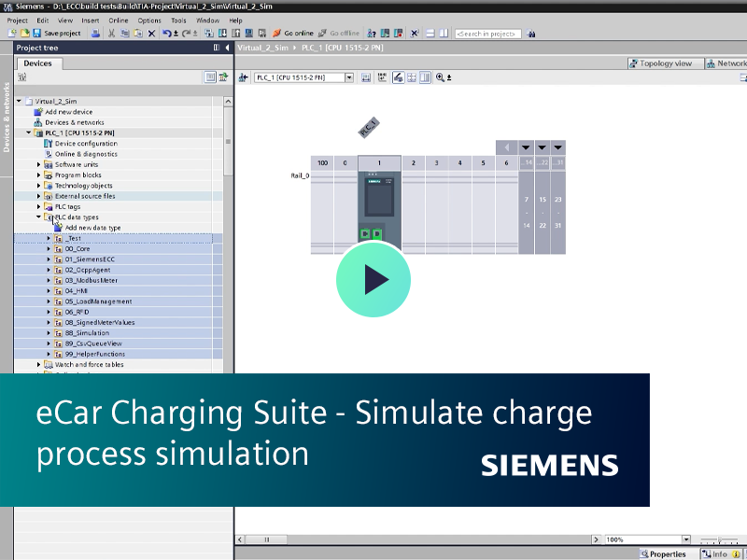Play the eCar Charging Suite video
Viewport: 747px width, 560px height.
373,279
